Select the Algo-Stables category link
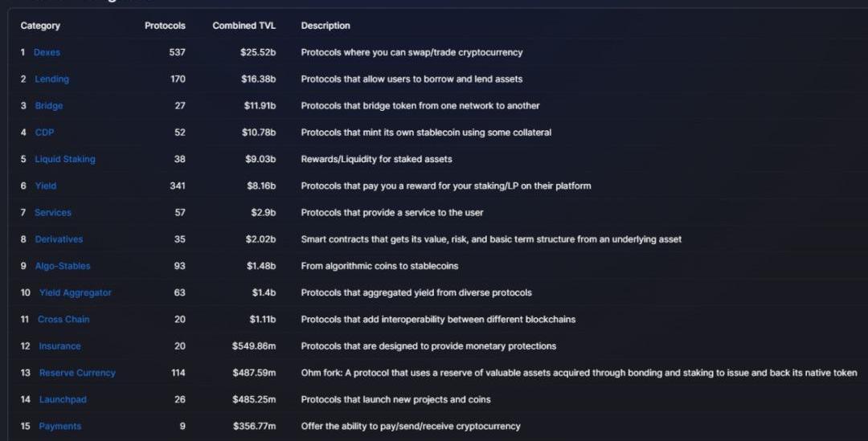Viewport: 868px width, 441px height. pos(62,266)
